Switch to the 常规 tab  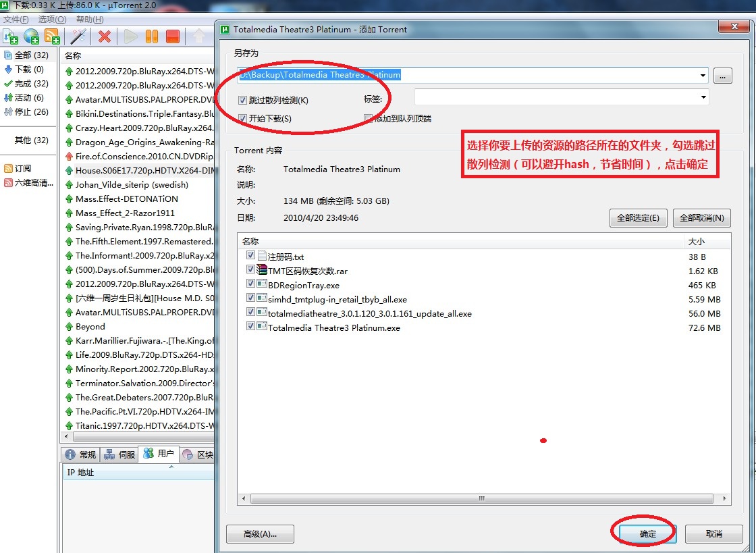point(80,454)
